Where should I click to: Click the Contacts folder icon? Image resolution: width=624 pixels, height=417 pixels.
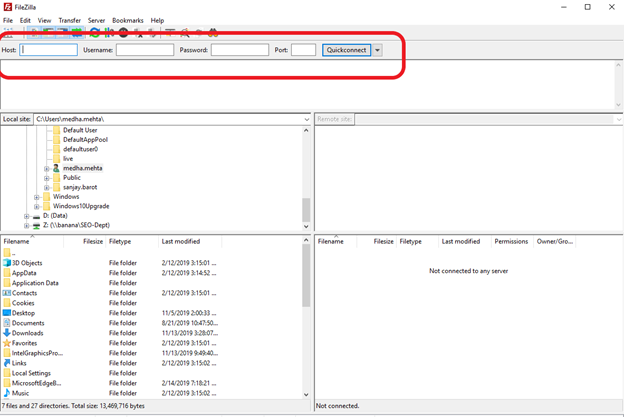coord(7,293)
